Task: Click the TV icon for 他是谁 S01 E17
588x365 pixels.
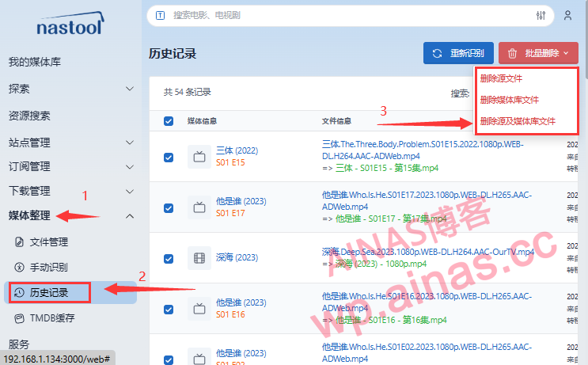Action: click(199, 207)
